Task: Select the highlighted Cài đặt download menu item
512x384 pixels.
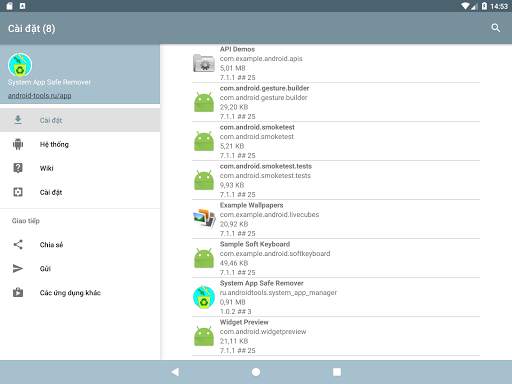Action: (x=80, y=120)
